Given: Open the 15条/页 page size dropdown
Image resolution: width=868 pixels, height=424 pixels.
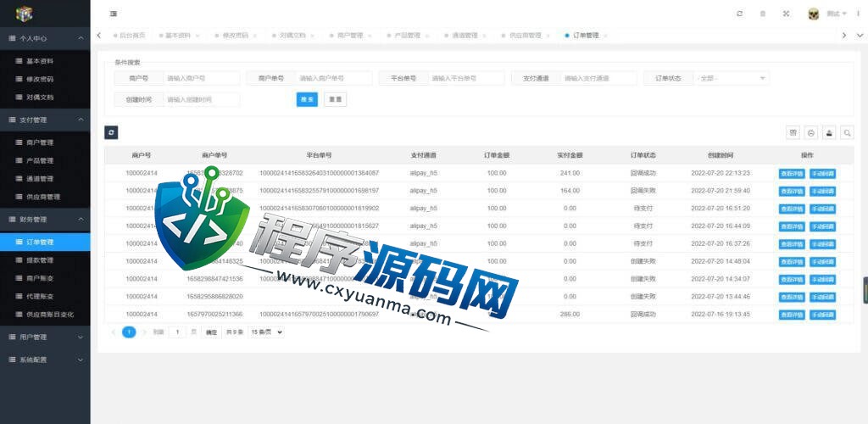Looking at the screenshot, I should [266, 332].
